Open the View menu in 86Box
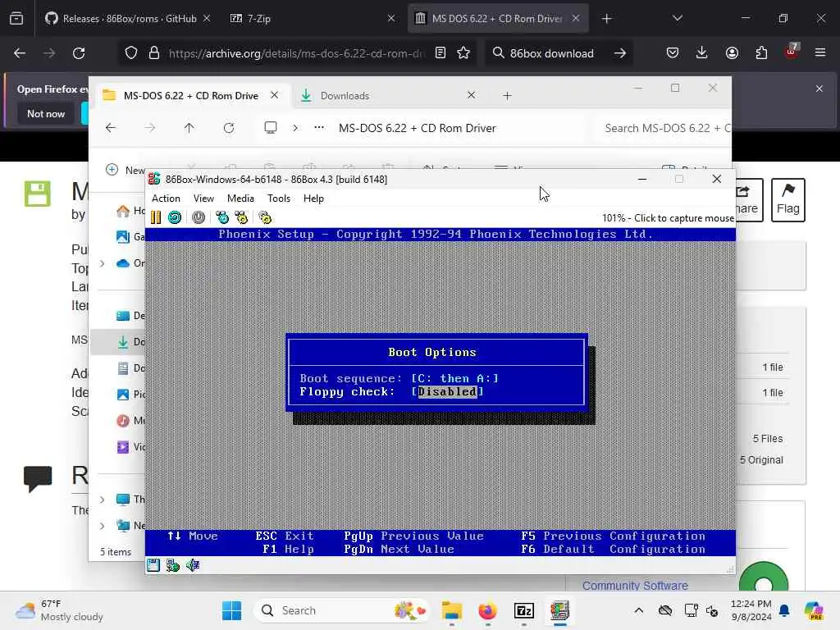840x630 pixels. pos(203,199)
